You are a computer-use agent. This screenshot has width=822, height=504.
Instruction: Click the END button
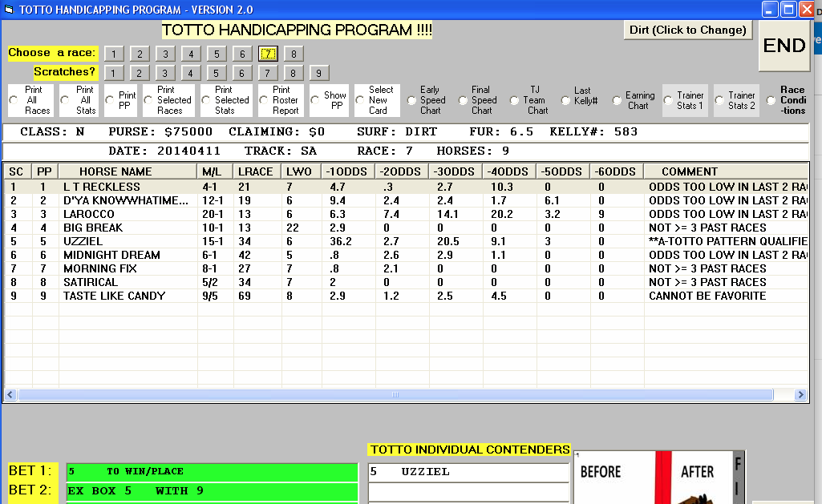click(784, 46)
